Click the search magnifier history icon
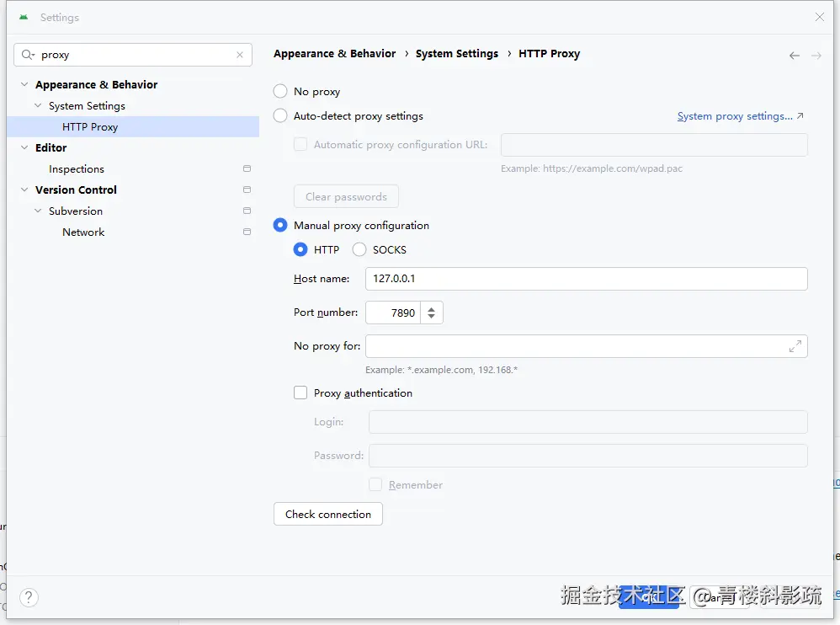This screenshot has height=625, width=840. (x=28, y=55)
